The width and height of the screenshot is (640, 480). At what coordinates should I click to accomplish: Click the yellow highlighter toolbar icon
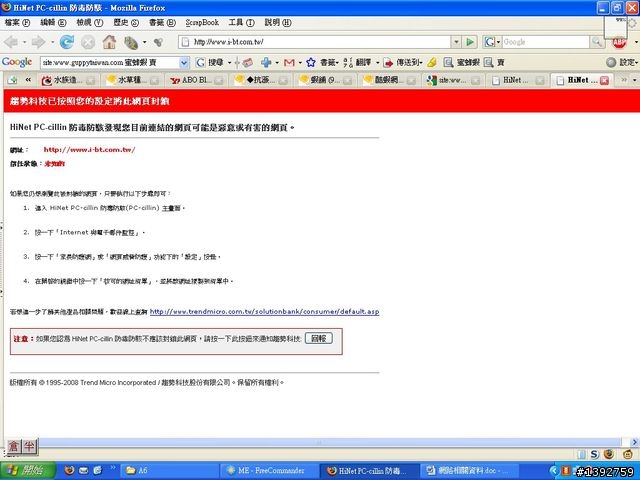[x=432, y=62]
